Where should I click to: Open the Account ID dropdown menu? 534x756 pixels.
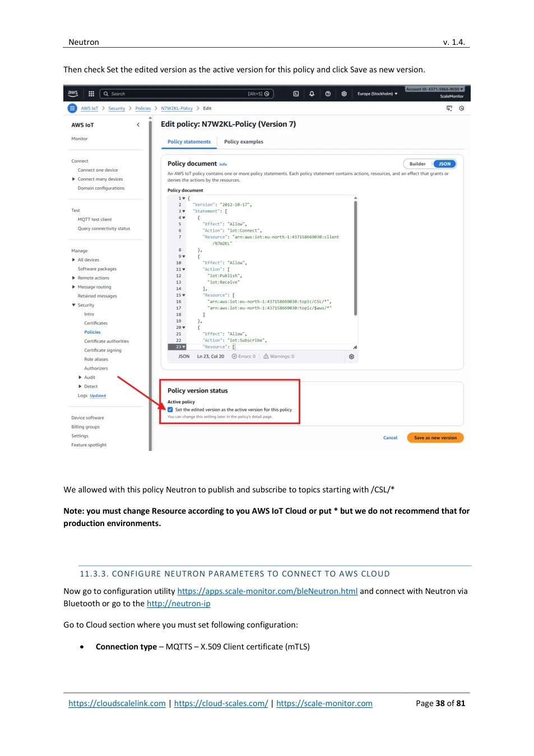pos(435,89)
